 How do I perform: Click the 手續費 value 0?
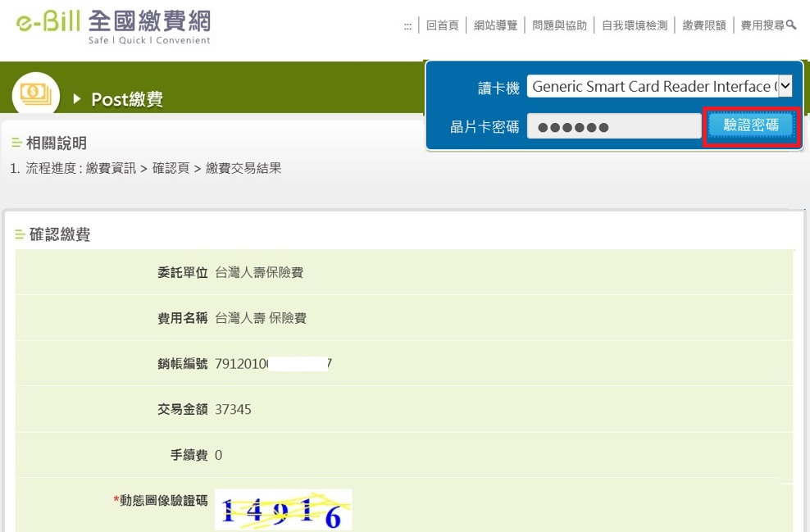(x=219, y=455)
